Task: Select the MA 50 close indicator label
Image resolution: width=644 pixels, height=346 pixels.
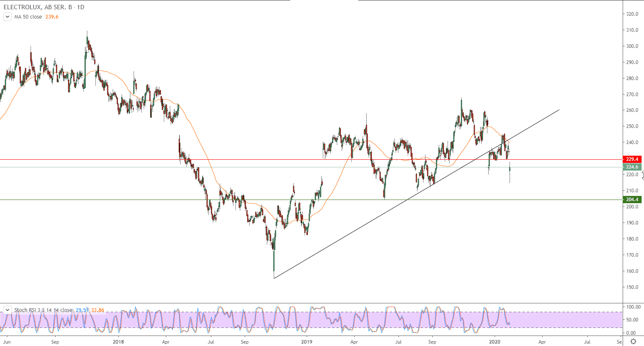Action: click(28, 17)
